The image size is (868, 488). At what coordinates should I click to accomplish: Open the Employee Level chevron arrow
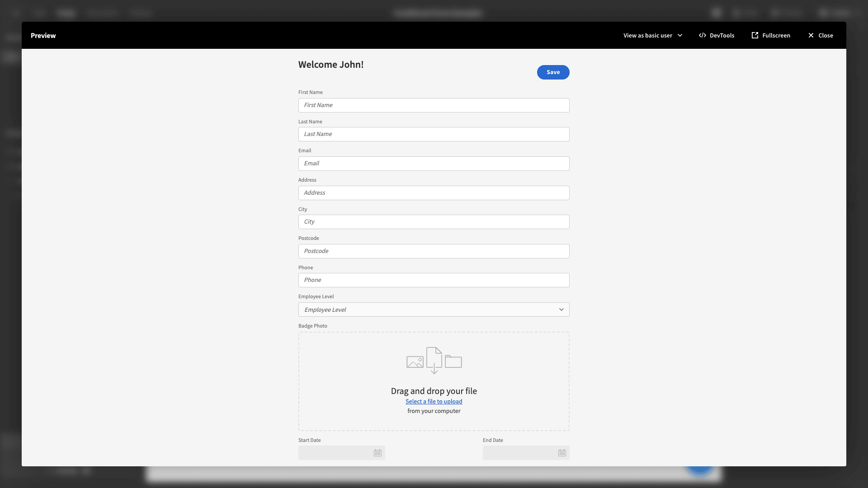point(561,310)
